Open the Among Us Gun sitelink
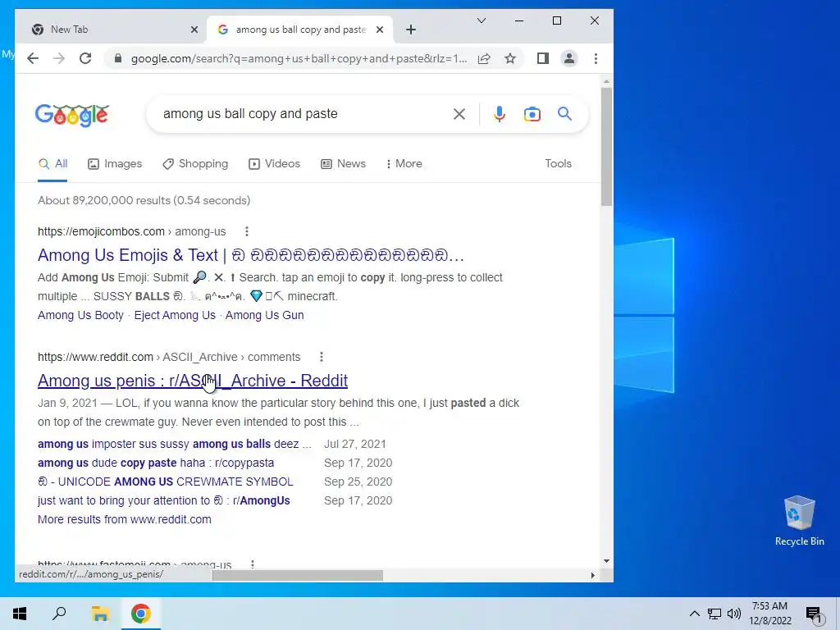Image resolution: width=840 pixels, height=630 pixels. [264, 316]
